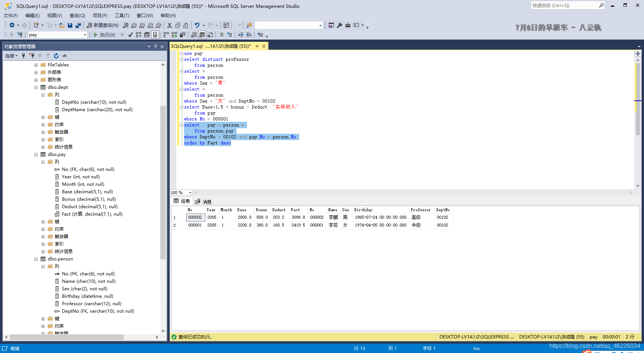Image resolution: width=644 pixels, height=353 pixels.
Task: Open the 编辑(E) menu
Action: click(32, 16)
